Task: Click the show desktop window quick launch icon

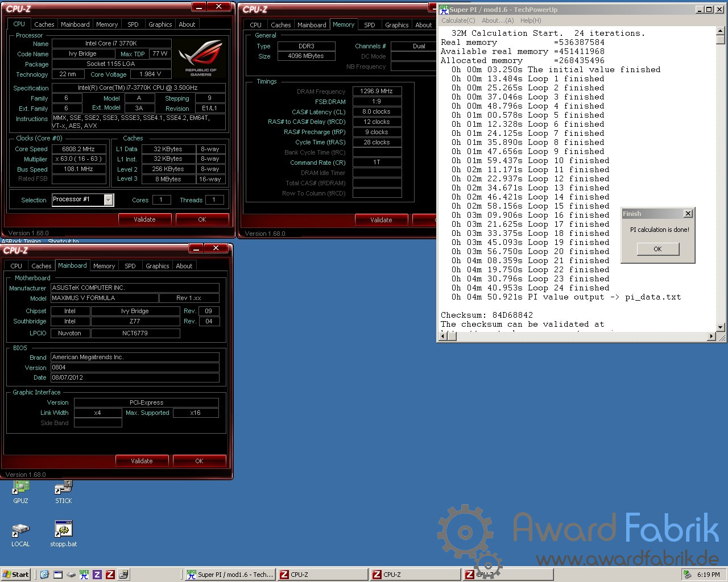Action: tap(57, 575)
